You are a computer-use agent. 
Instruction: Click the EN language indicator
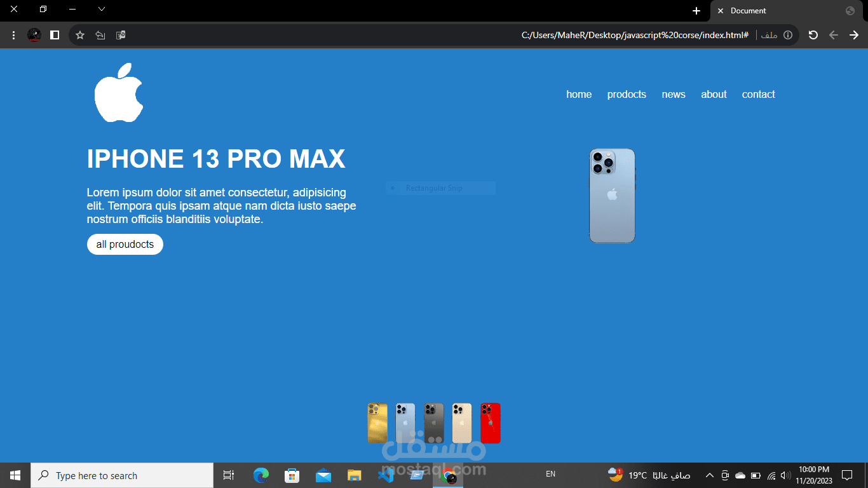(x=551, y=474)
